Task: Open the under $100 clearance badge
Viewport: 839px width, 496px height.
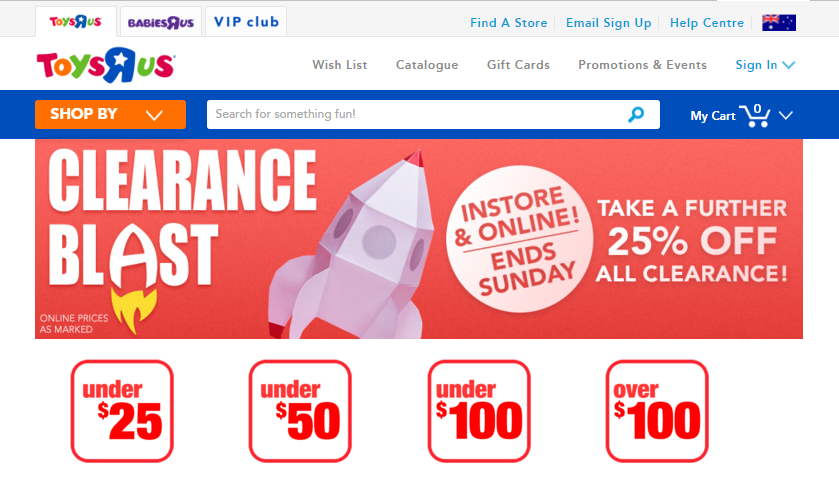Action: tap(479, 411)
